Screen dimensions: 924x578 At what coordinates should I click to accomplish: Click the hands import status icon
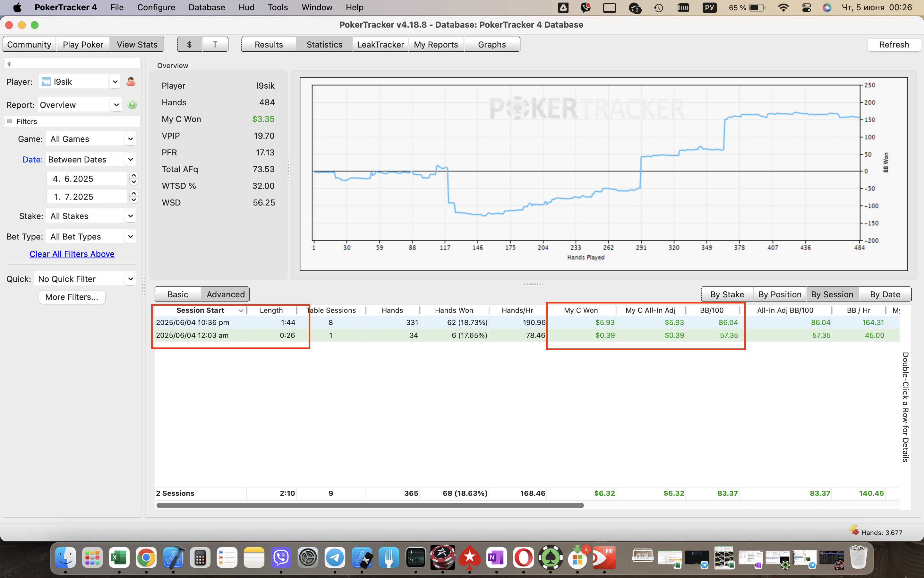coord(854,530)
